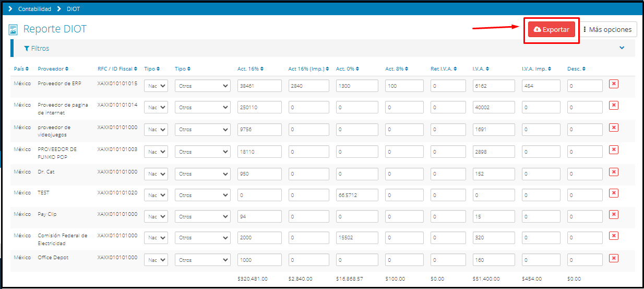Select DIOT in the breadcrumb
This screenshot has height=289, width=644.
pyautogui.click(x=74, y=9)
